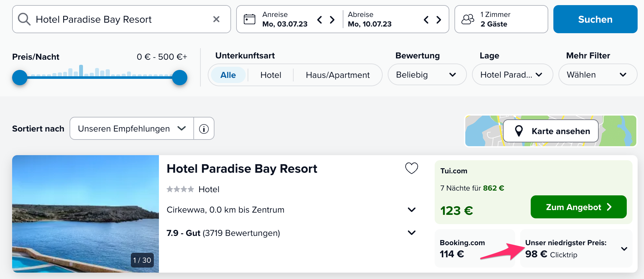Image resolution: width=644 pixels, height=279 pixels.
Task: Open the check-in calendar icon
Action: pyautogui.click(x=250, y=19)
